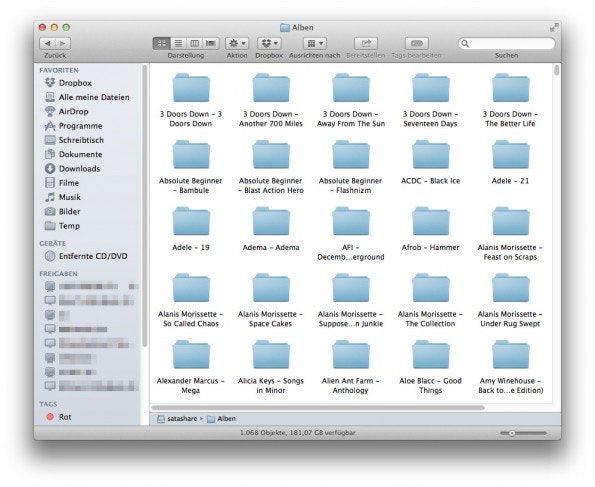Open Musik in the sidebar
Viewport: 595px width, 487px height.
tap(63, 197)
